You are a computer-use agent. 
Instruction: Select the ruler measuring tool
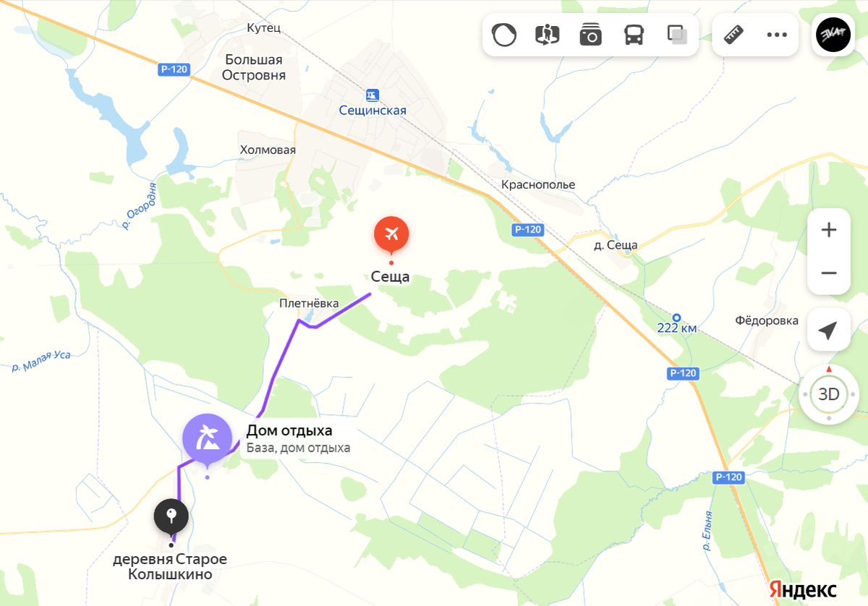pyautogui.click(x=733, y=35)
